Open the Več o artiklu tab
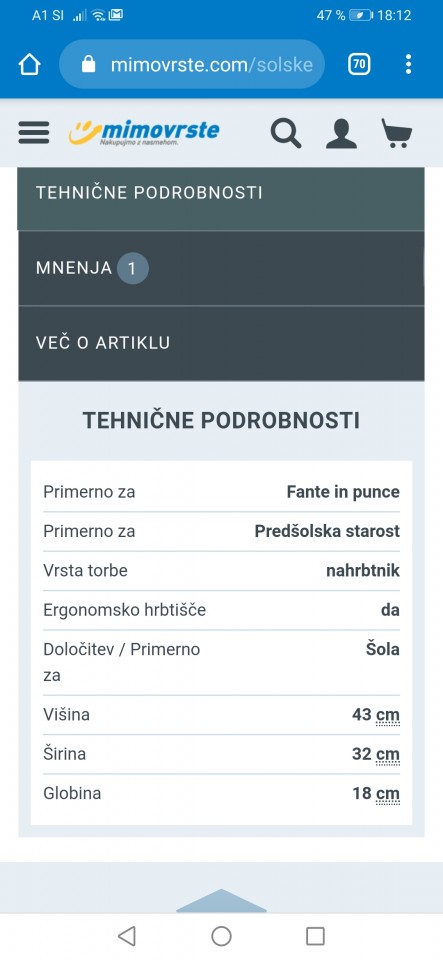Viewport: 443px width, 960px height. (221, 343)
